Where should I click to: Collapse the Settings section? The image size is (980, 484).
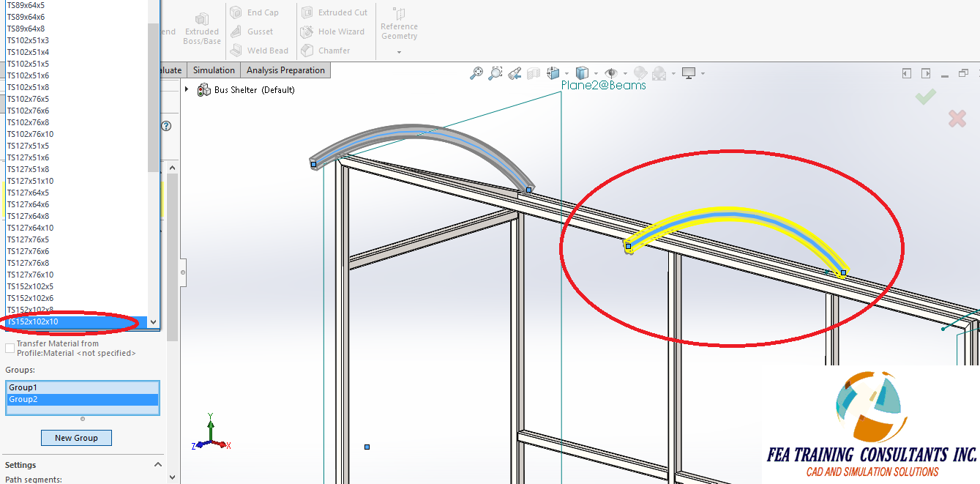point(158,464)
